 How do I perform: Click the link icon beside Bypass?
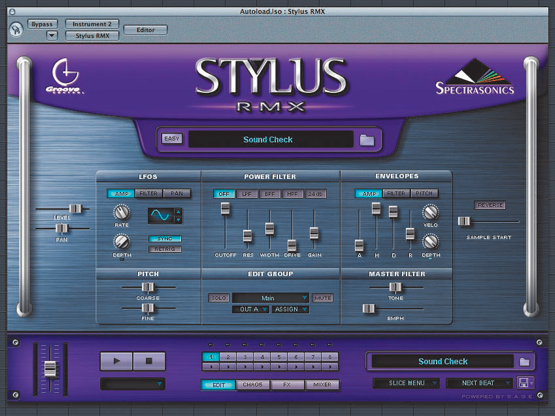[x=16, y=29]
